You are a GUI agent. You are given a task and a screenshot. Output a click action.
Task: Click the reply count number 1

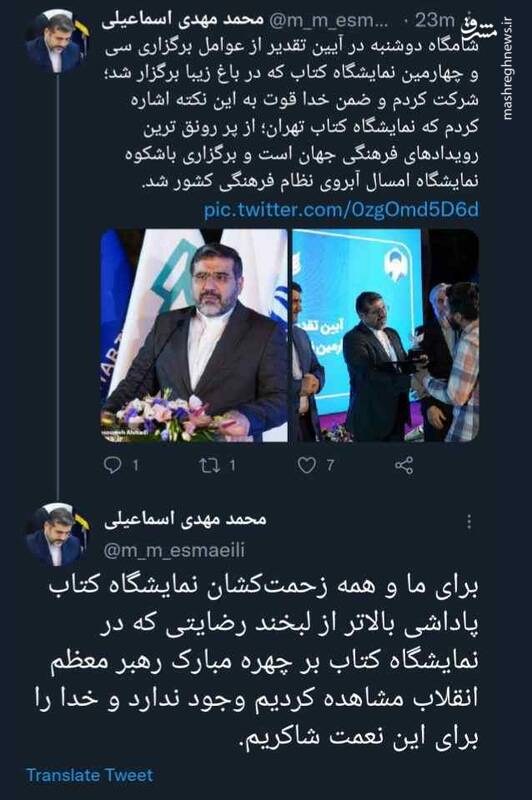135,465
